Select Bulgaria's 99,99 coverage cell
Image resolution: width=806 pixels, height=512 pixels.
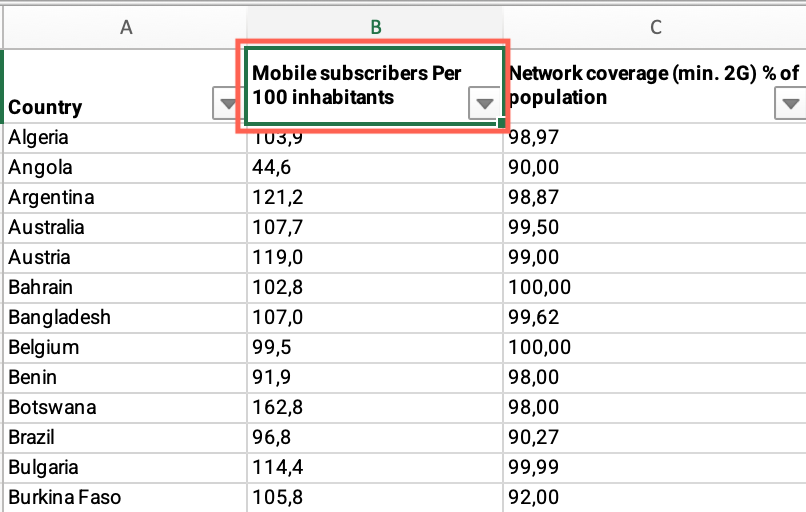[x=655, y=468]
